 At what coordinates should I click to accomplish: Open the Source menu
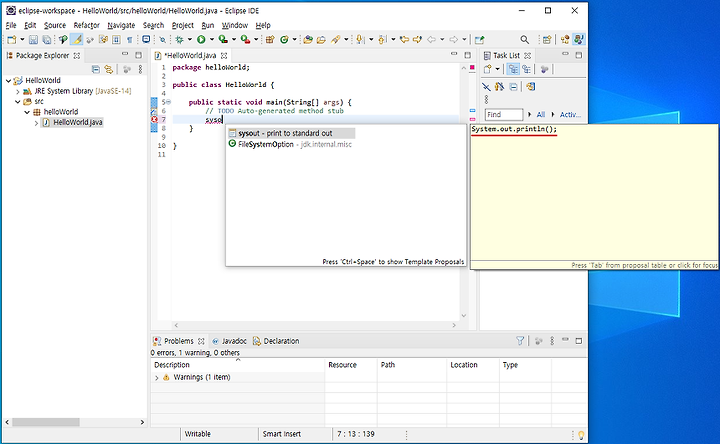pos(55,25)
